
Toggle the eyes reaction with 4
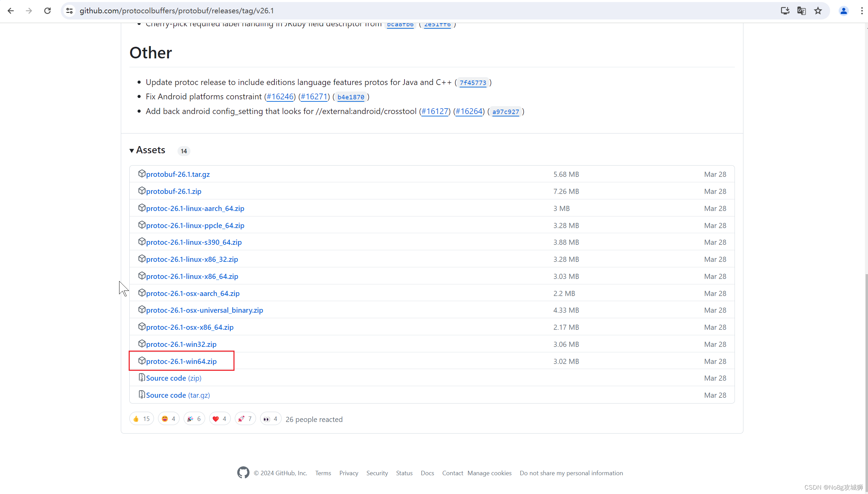[x=271, y=419]
